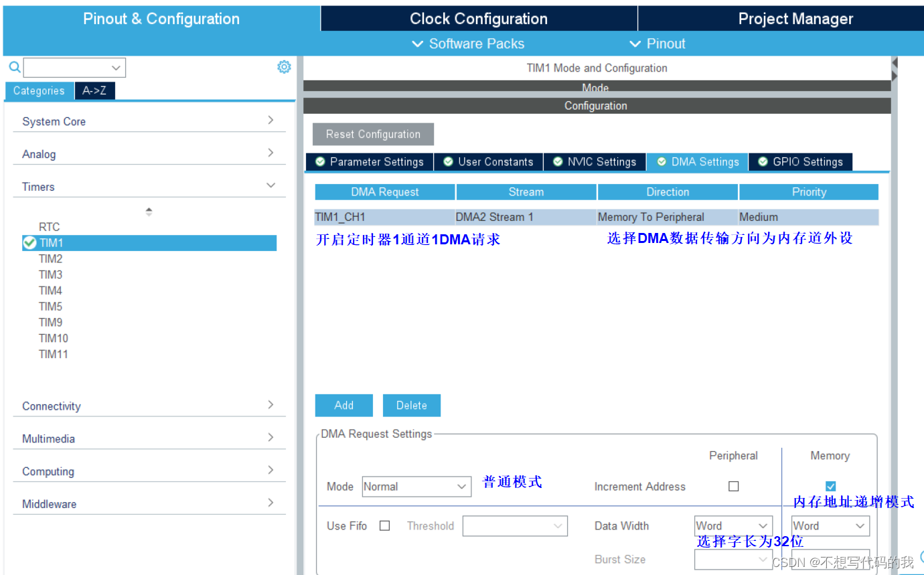Image resolution: width=924 pixels, height=575 pixels.
Task: Select TIM3 in the Timers list
Action: (x=50, y=274)
